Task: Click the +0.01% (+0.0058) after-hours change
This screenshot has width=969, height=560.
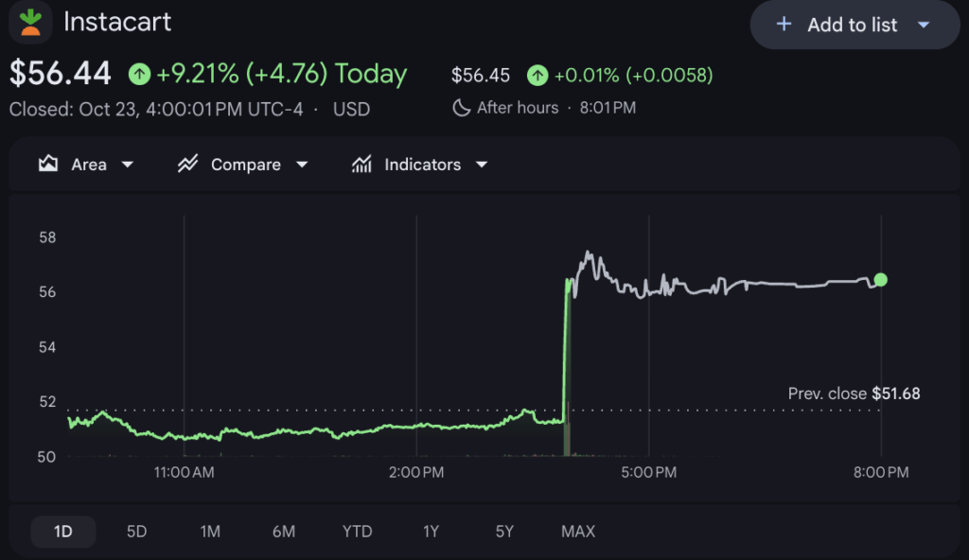Action: [x=633, y=76]
